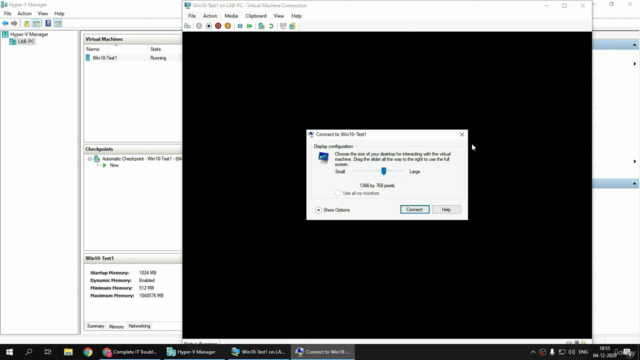Show hidden system tray icons
The height and width of the screenshot is (360, 640).
coord(533,352)
